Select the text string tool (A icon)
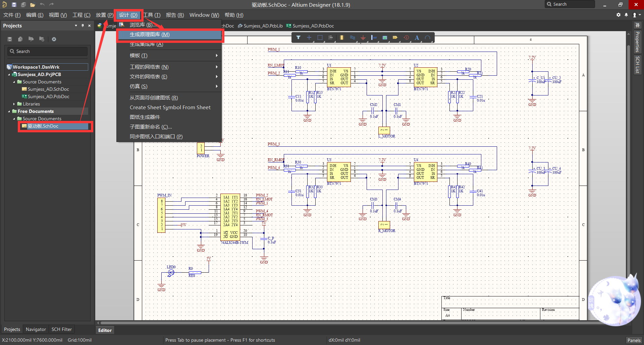 [417, 38]
